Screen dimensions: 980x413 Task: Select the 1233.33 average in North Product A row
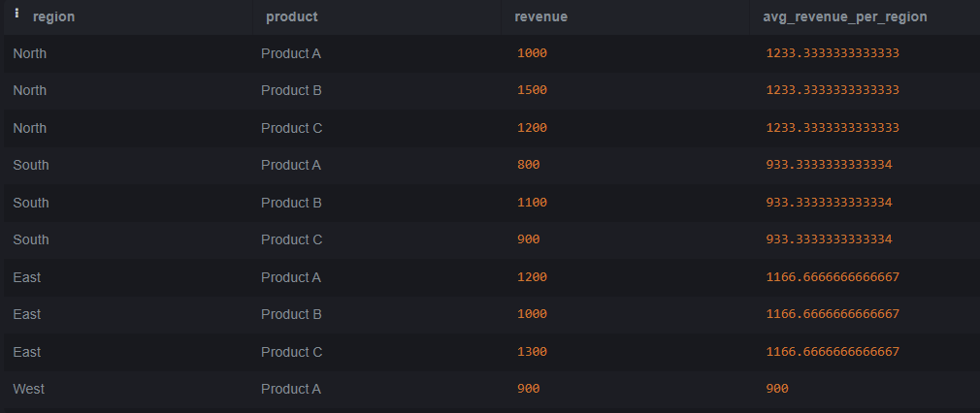click(833, 53)
